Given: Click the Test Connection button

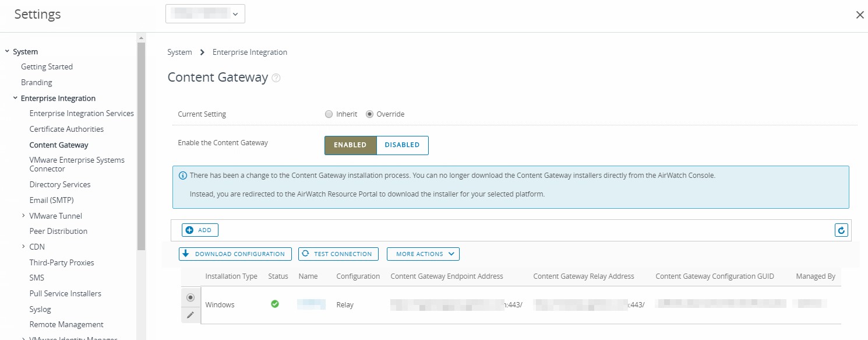Looking at the screenshot, I should 338,254.
